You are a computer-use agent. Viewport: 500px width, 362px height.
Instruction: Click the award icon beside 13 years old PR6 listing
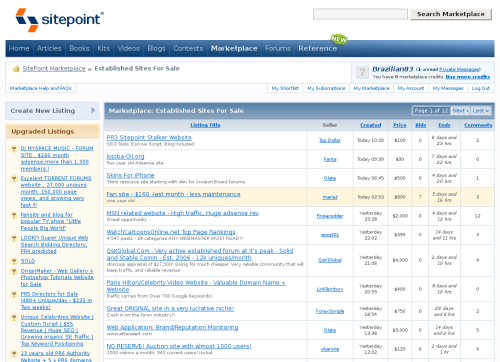coord(14,354)
